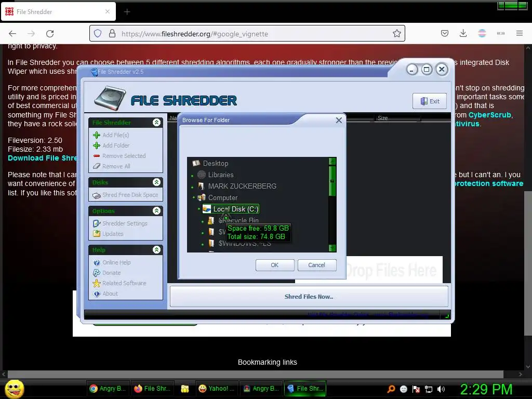Select Desktop in folder tree

click(x=216, y=163)
